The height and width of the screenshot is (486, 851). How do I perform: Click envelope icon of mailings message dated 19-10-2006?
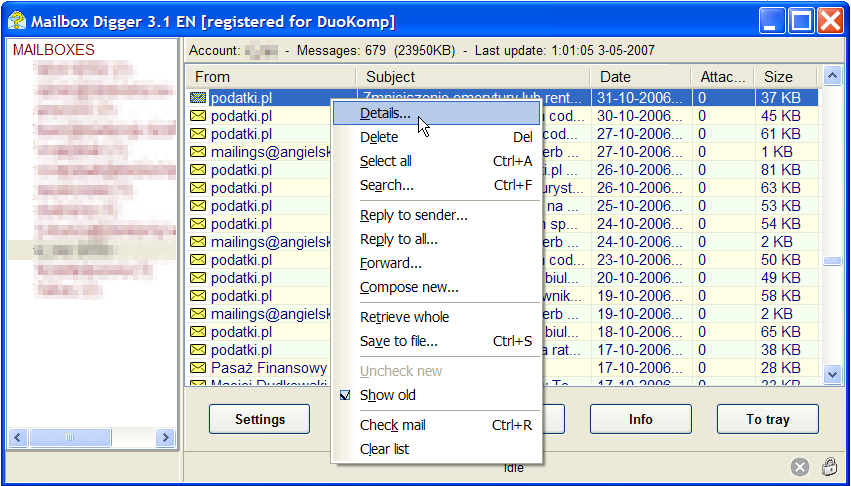point(198,314)
